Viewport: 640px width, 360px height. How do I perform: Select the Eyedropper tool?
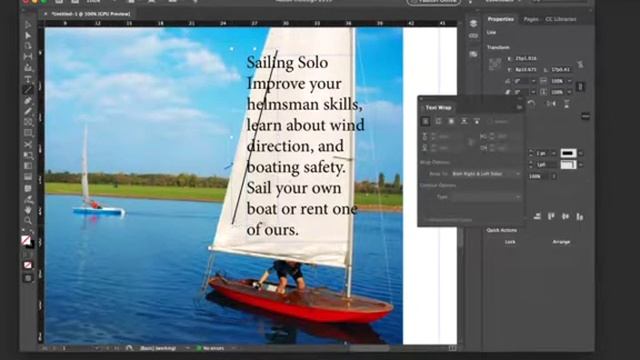[x=28, y=199]
